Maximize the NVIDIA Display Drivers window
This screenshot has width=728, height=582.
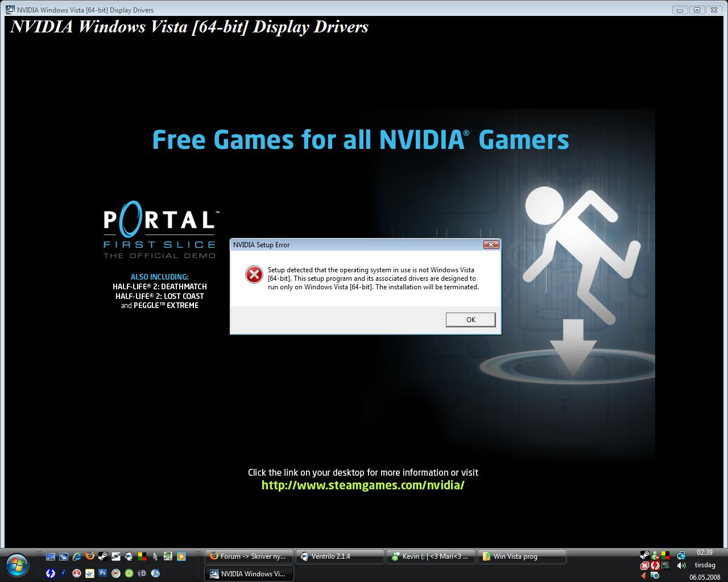(x=697, y=10)
